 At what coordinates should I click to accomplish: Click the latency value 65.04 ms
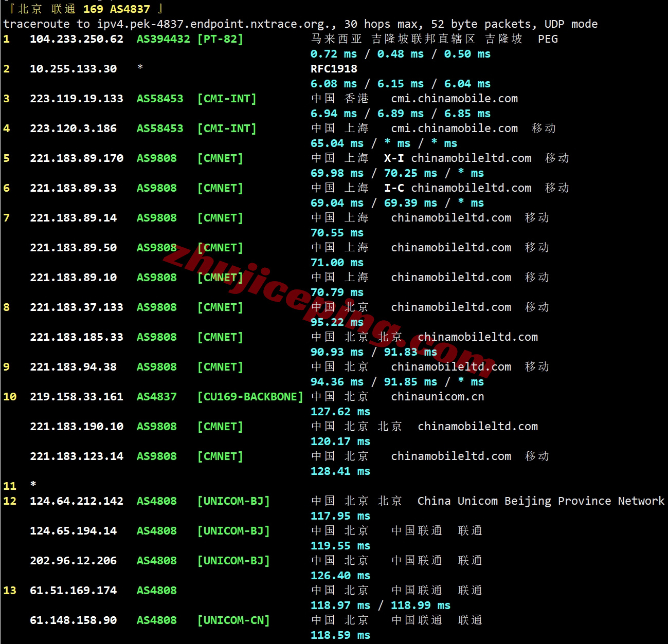click(337, 143)
